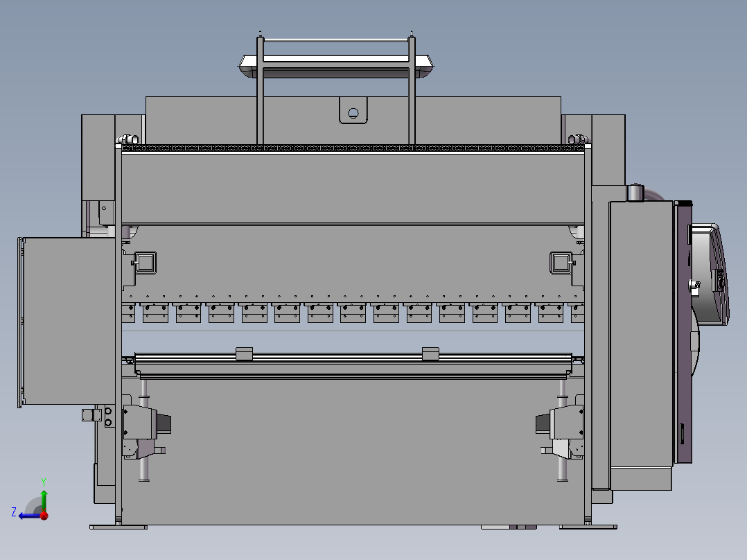Viewport: 747px width, 560px height.
Task: Select the "Z" axis label
Action: pyautogui.click(x=14, y=512)
